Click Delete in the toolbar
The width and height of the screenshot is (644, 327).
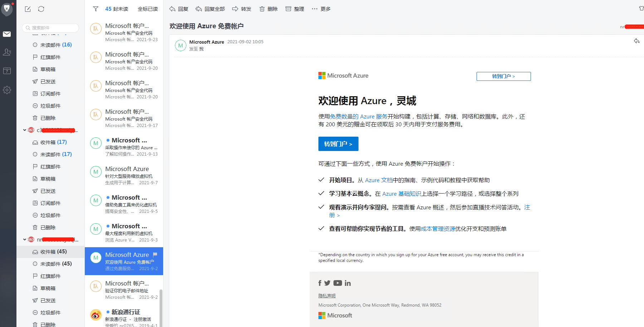click(x=268, y=9)
